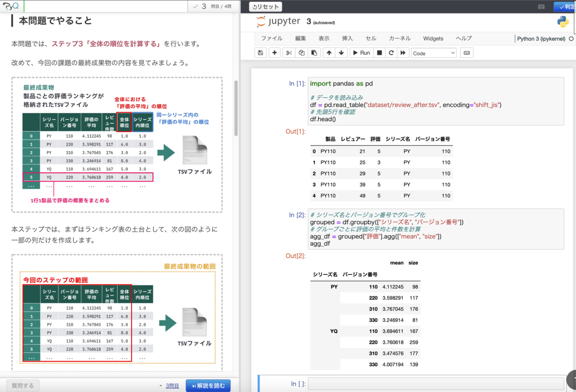Click the Python logo in the Jupyter header
Image resolution: width=576 pixels, height=392 pixels.
point(563,22)
